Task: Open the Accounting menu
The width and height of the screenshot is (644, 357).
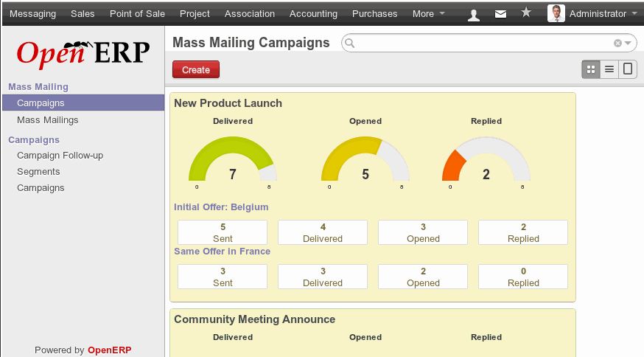Action: click(313, 13)
